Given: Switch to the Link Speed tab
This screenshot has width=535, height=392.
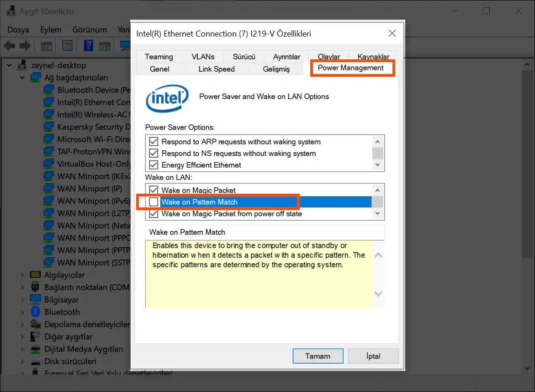Looking at the screenshot, I should [216, 69].
